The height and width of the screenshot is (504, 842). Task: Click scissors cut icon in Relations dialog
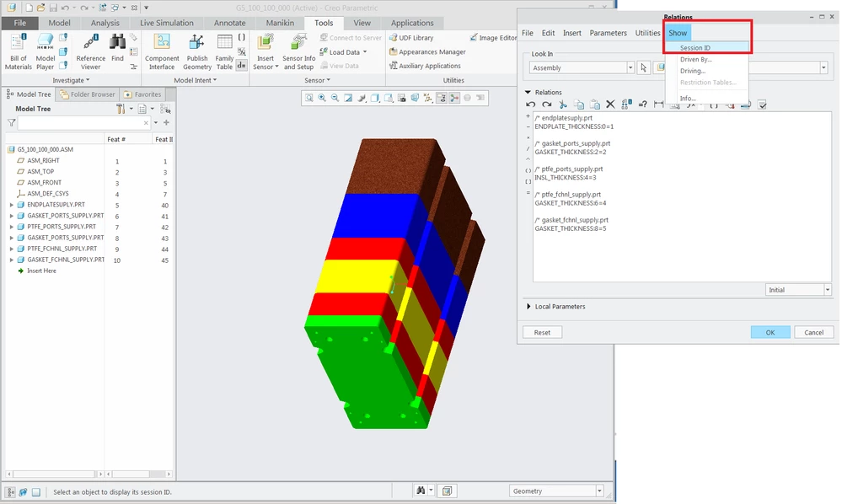pos(563,105)
